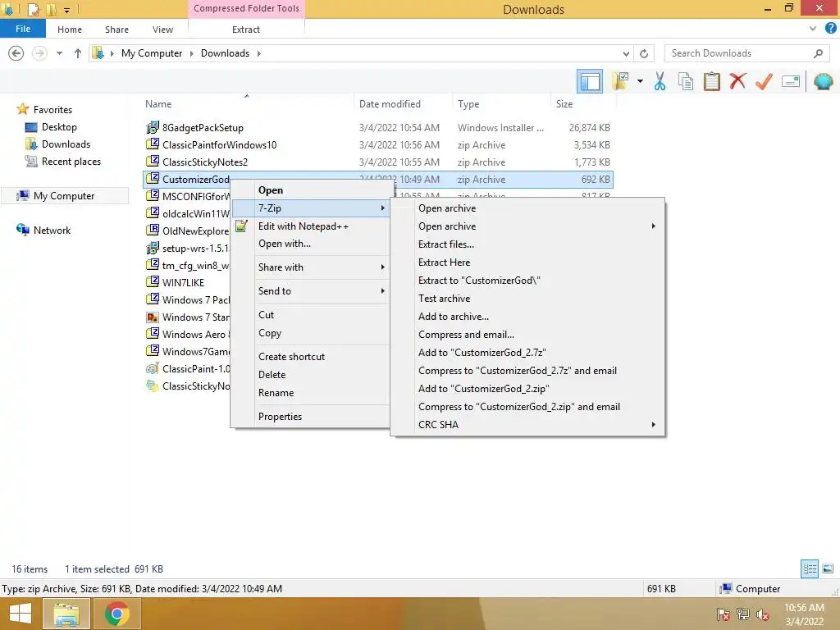
Task: Click My Computer in breadcrumb path
Action: pos(152,53)
